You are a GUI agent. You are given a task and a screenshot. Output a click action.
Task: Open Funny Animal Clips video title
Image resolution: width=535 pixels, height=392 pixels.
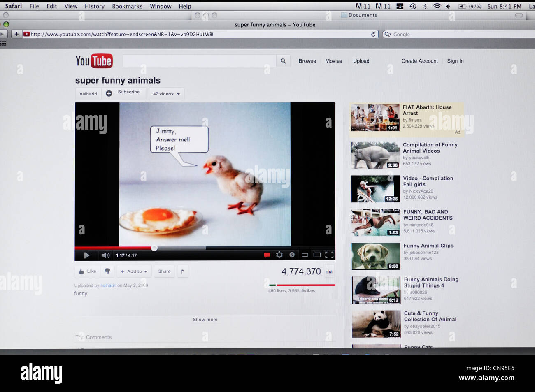428,246
